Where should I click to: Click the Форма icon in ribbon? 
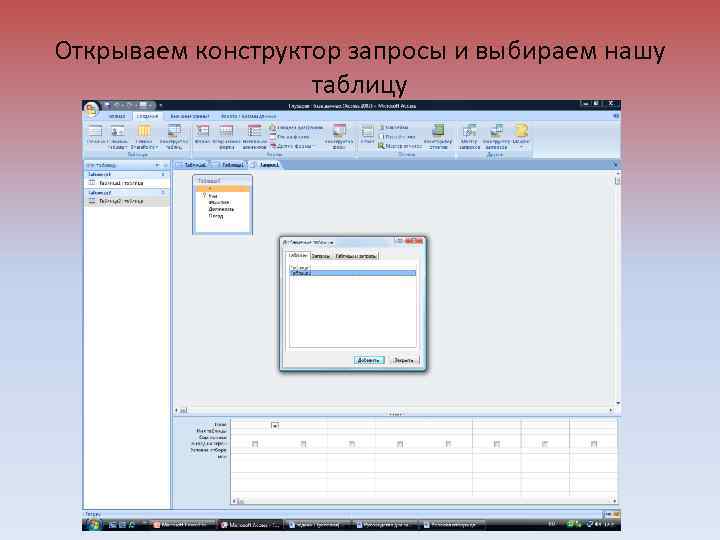pos(202,135)
